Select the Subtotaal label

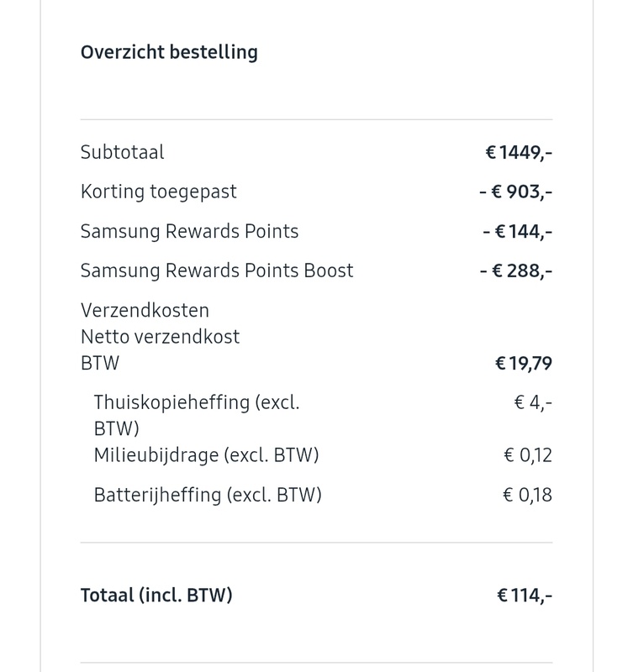pyautogui.click(x=123, y=152)
